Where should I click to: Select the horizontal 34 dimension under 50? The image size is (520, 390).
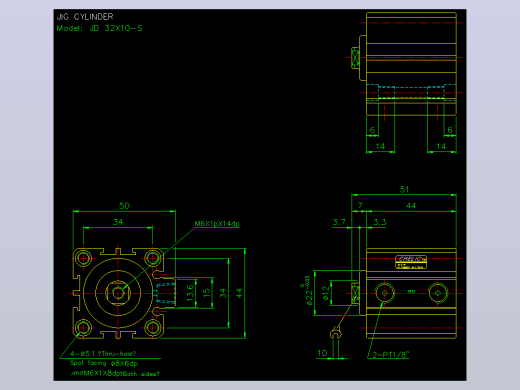tap(118, 222)
